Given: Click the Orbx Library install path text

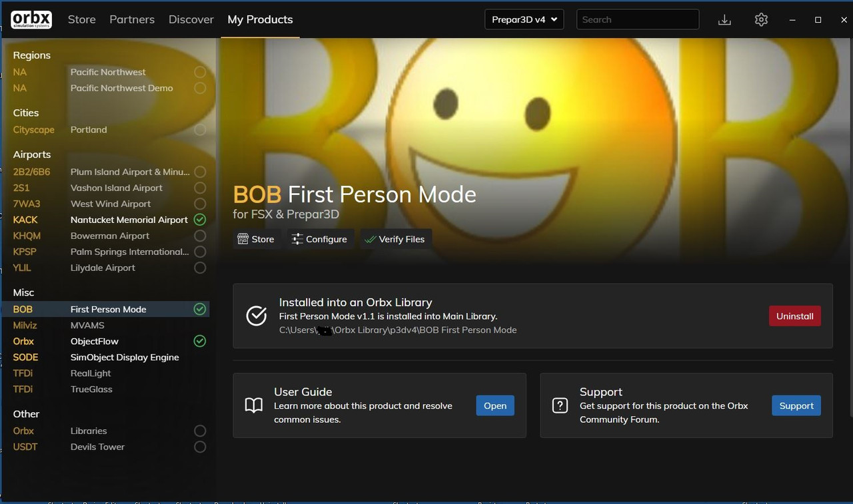Looking at the screenshot, I should 398,330.
